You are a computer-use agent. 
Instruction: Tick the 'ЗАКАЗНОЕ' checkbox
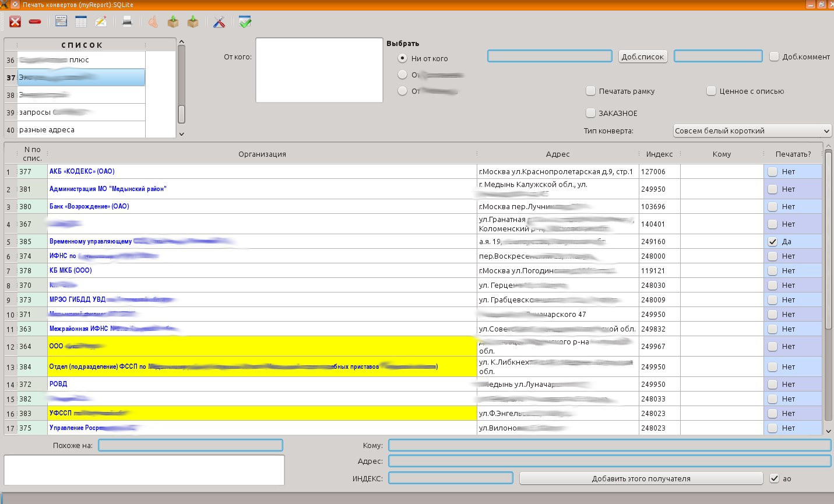coord(591,113)
